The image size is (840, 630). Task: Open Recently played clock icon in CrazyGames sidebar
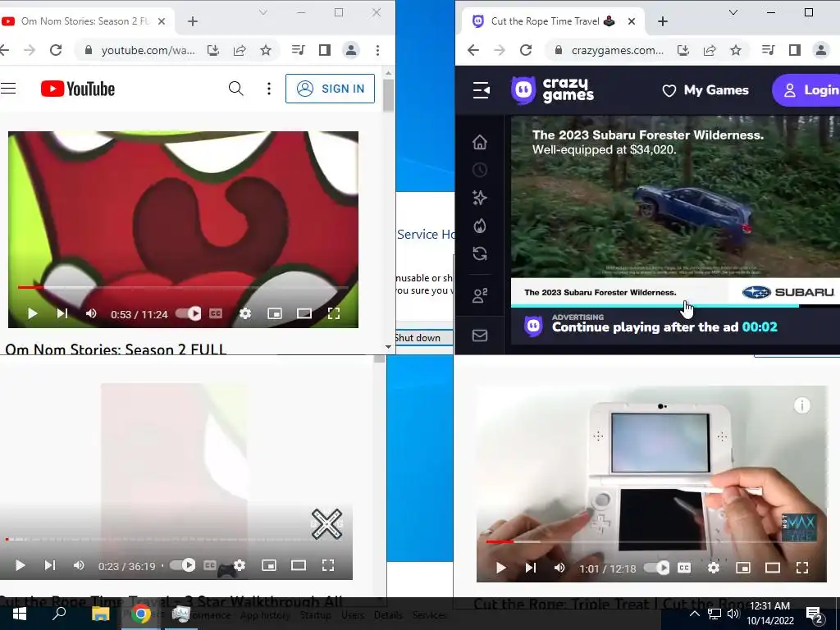coord(480,170)
